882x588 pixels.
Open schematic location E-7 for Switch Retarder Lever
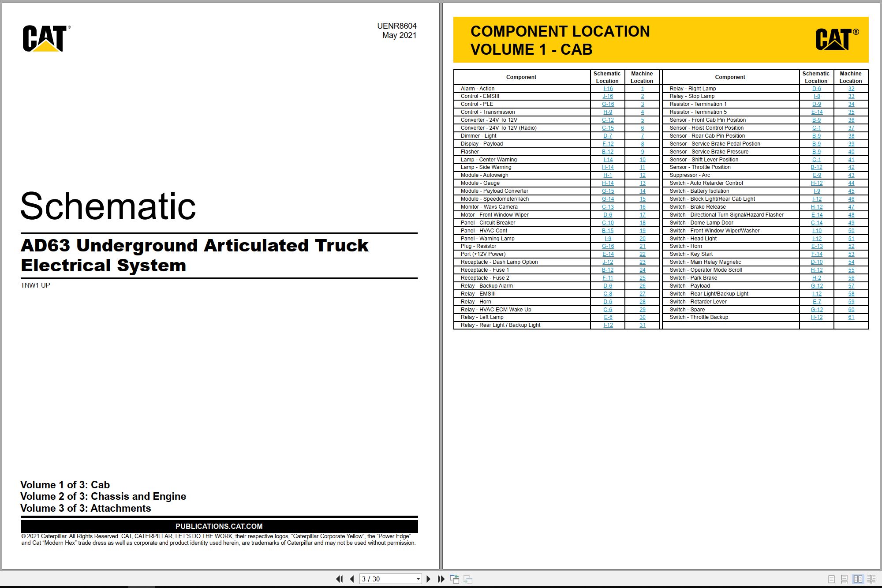[x=817, y=302]
